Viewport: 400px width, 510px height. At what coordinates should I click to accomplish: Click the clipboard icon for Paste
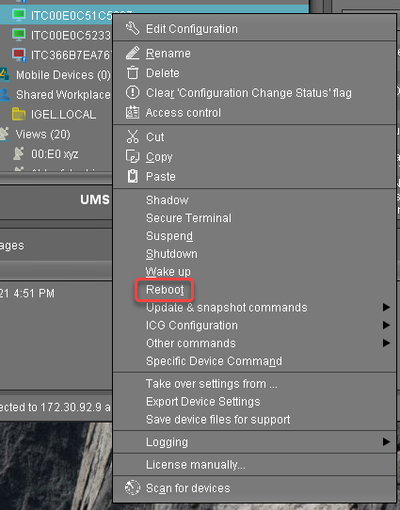[132, 176]
